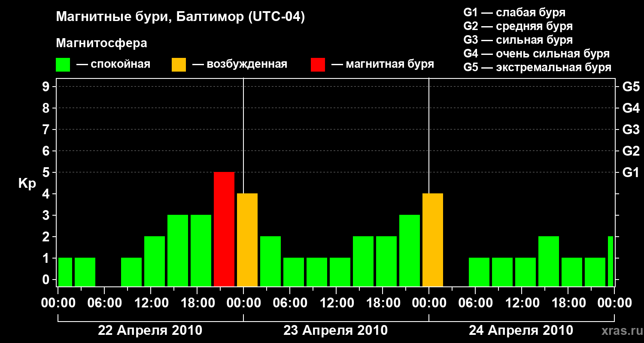Click the right axis label G2
The height and width of the screenshot is (343, 644).
pos(631,151)
